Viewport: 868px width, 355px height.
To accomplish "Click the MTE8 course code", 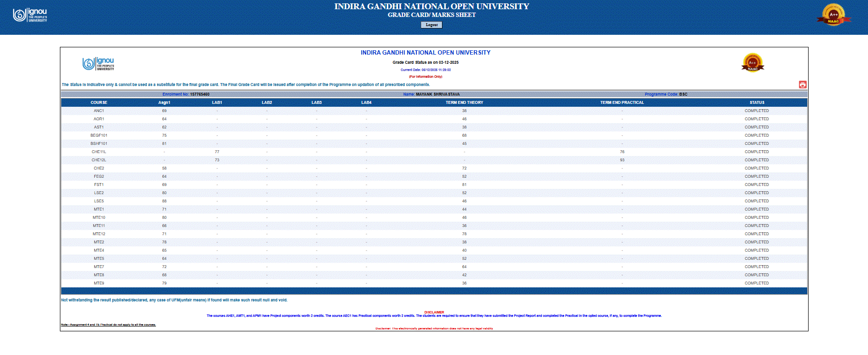I will 99,275.
